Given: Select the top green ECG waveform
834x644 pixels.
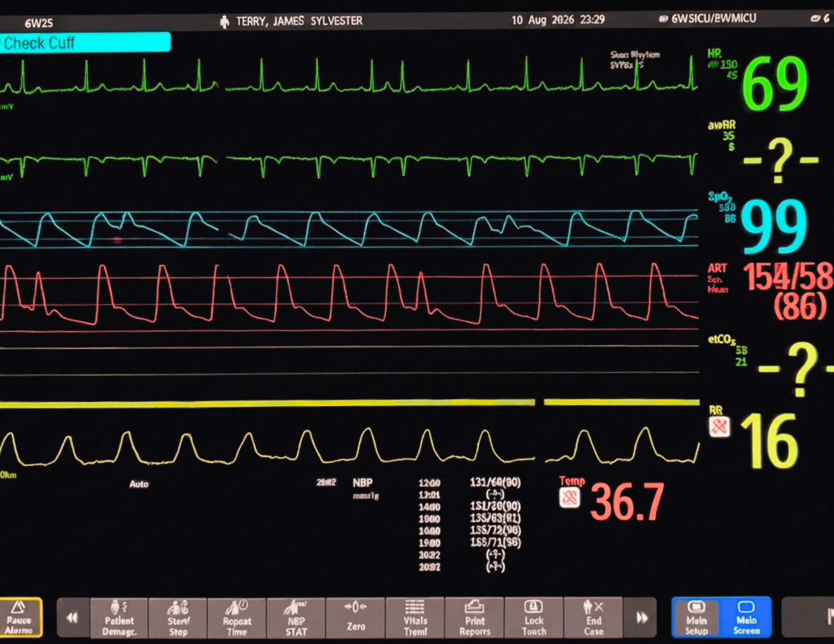Looking at the screenshot, I should click(349, 75).
